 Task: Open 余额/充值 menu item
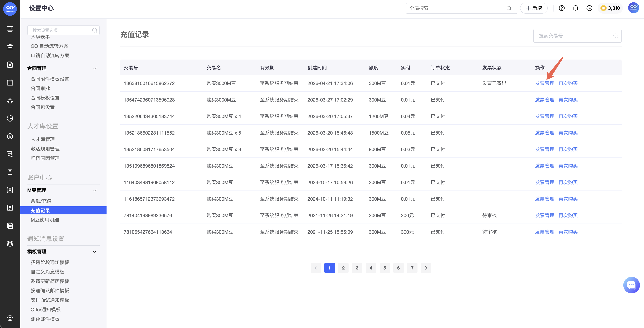41,201
